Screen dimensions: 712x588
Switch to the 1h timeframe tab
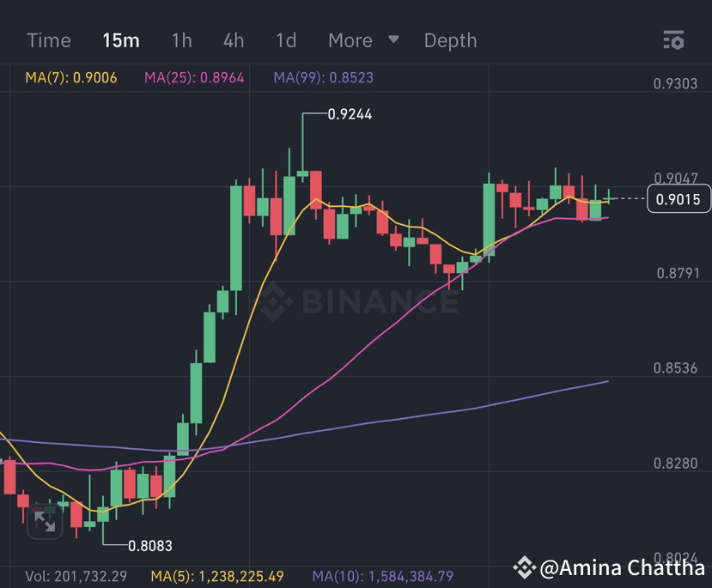(181, 39)
